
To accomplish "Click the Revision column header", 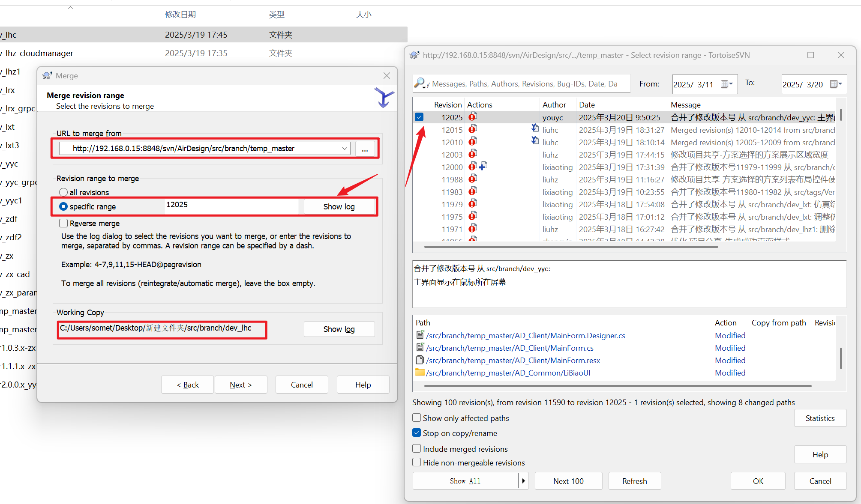I will (x=447, y=105).
